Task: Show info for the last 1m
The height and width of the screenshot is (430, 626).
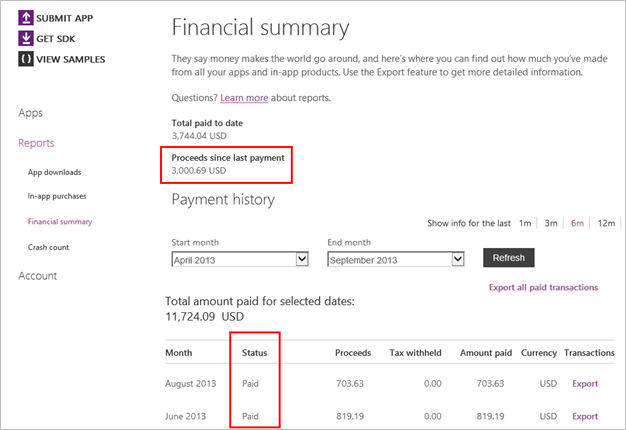Action: tap(525, 223)
